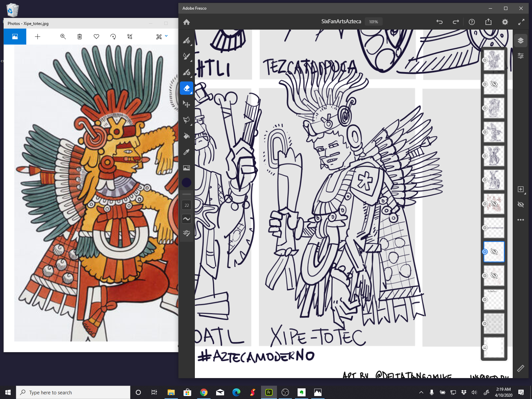Delete the Xipe_totec photo with trash icon
This screenshot has height=399, width=532.
click(x=79, y=37)
